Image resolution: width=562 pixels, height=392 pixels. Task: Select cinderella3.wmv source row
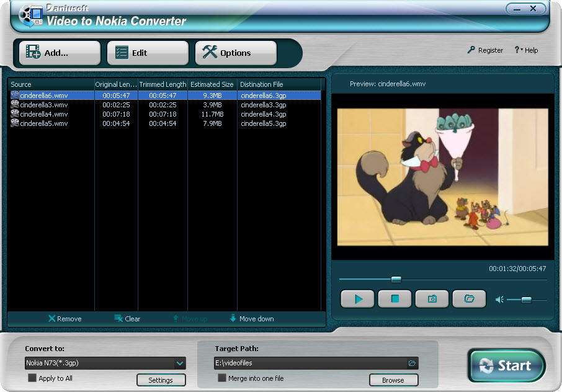[x=166, y=105]
